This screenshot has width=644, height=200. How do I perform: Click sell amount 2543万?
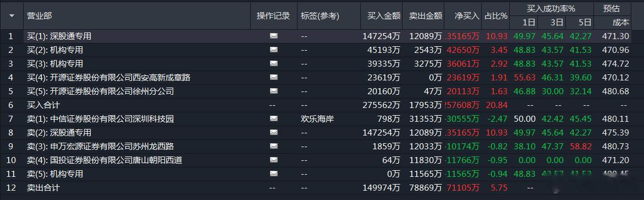pos(428,50)
